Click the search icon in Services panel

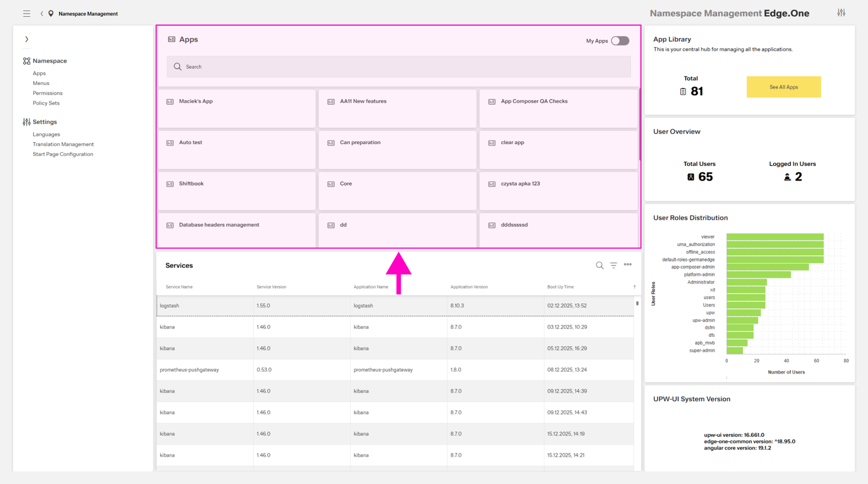click(x=599, y=265)
